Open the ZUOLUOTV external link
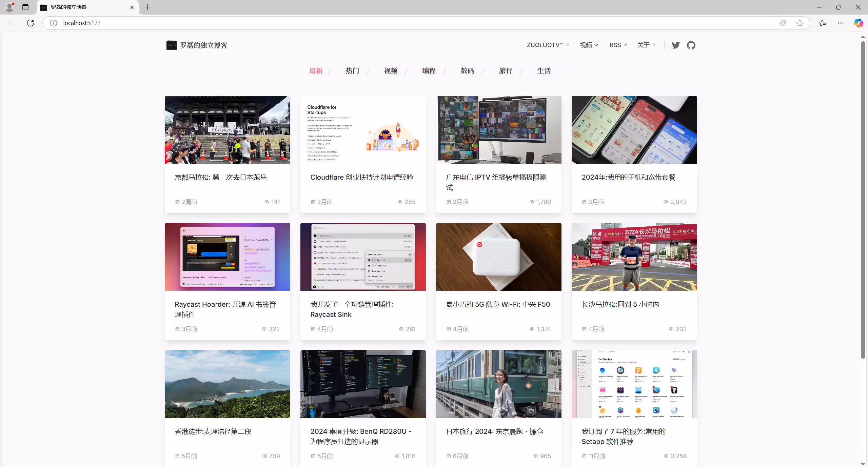 tap(548, 45)
